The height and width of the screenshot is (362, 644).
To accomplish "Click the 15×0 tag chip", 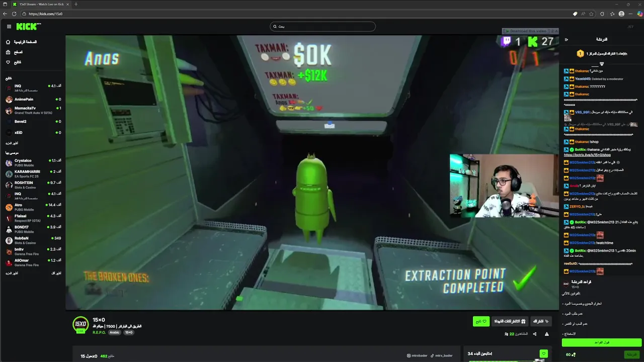I will coord(129,332).
